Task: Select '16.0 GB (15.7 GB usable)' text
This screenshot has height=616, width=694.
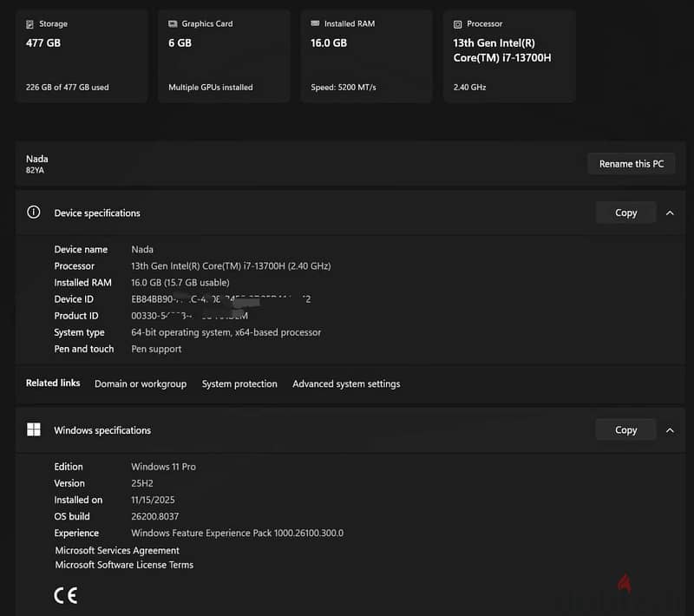Action: click(180, 282)
